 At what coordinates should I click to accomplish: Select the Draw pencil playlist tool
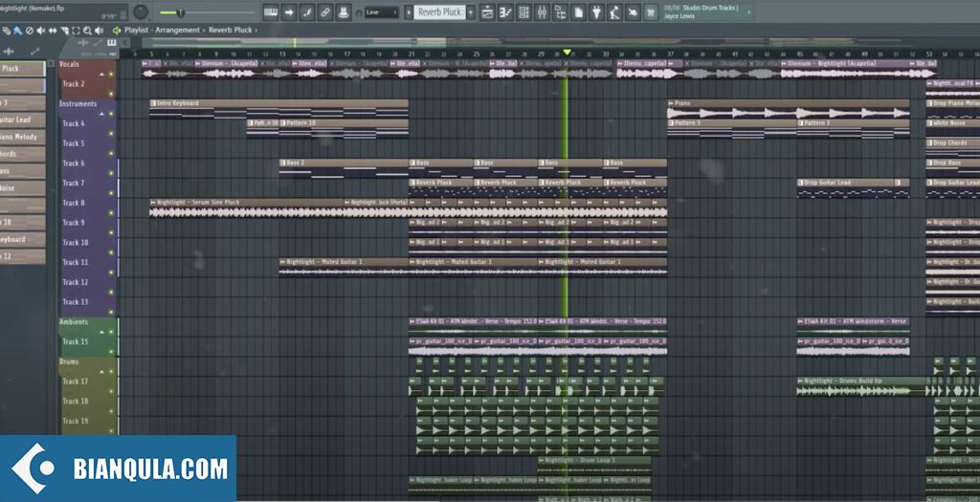click(7, 30)
